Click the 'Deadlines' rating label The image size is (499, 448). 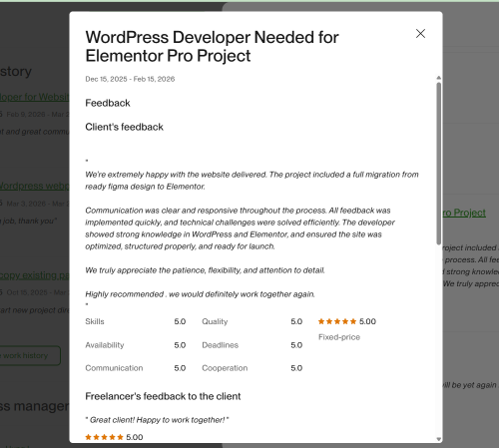pos(220,345)
